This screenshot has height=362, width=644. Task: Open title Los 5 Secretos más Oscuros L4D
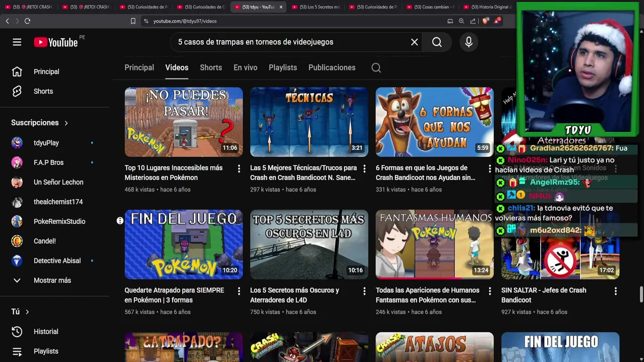(295, 296)
